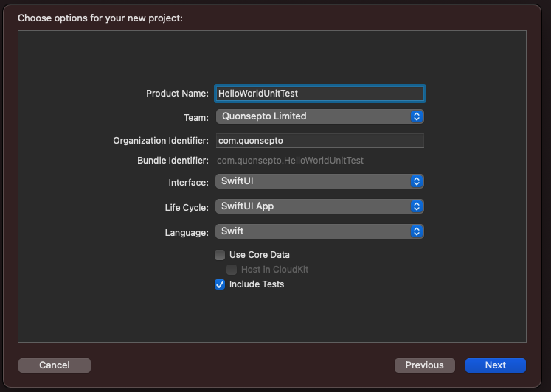This screenshot has width=551, height=392.
Task: Click the "Life Cycle:" label
Action: [x=187, y=208]
